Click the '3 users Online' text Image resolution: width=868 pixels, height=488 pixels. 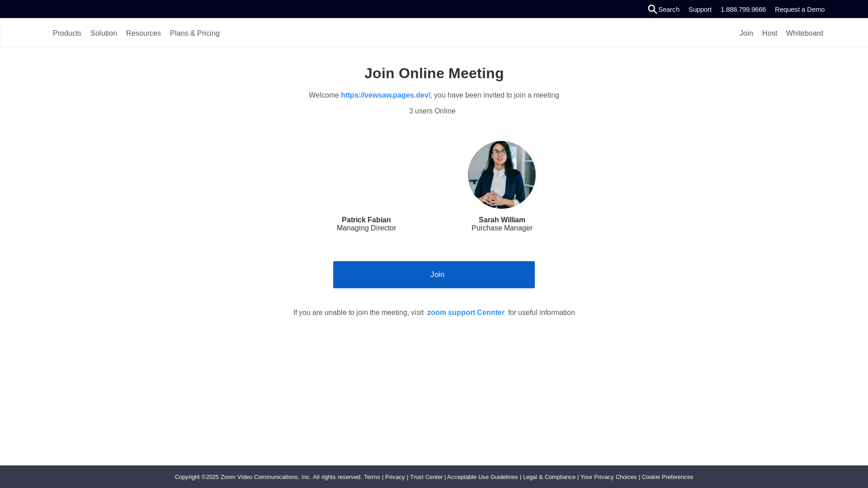[x=432, y=111]
